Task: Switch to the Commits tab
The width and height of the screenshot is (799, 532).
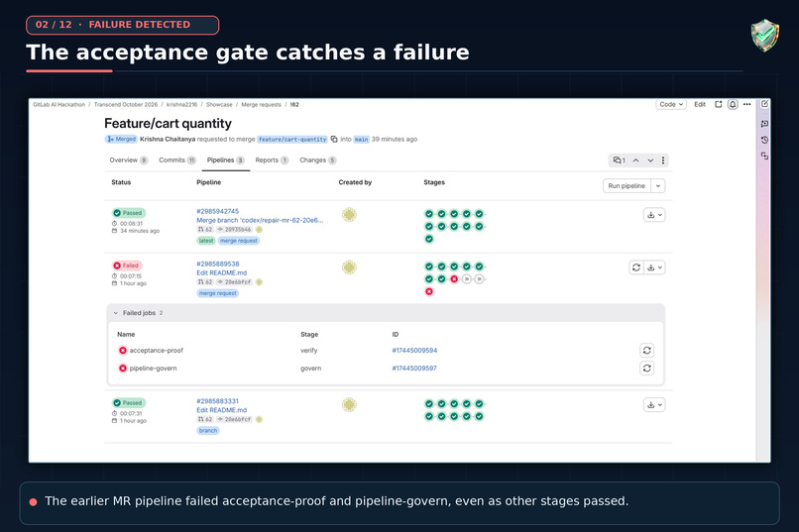Action: click(x=177, y=160)
